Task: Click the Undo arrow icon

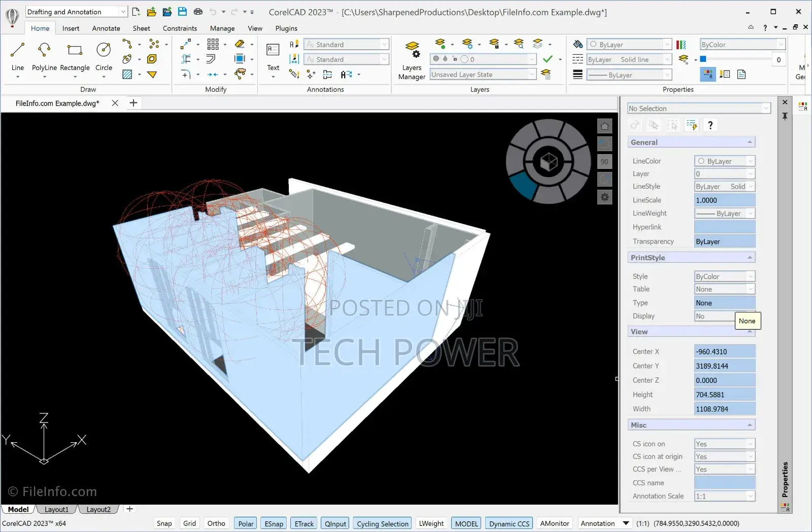Action: point(213,12)
